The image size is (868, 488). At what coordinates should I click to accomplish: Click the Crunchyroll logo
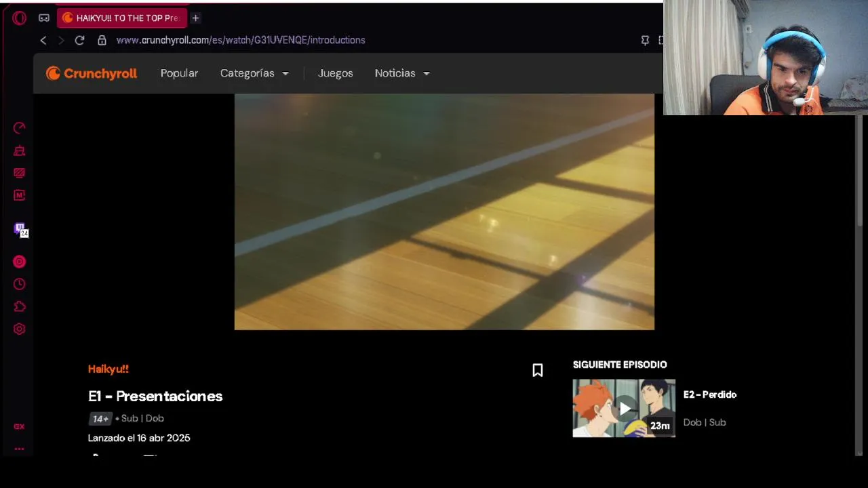[92, 73]
